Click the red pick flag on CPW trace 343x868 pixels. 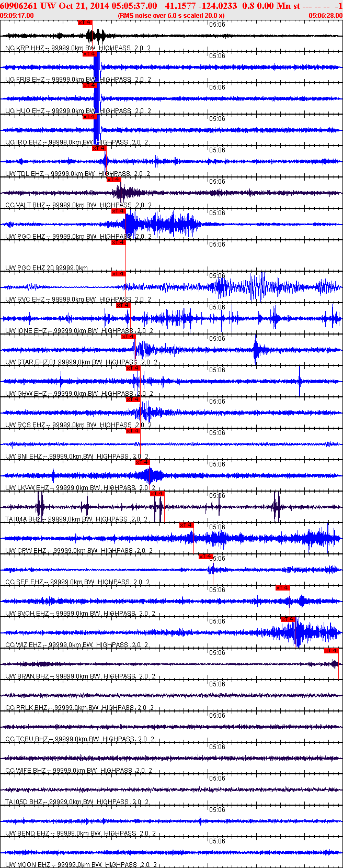pos(186,525)
